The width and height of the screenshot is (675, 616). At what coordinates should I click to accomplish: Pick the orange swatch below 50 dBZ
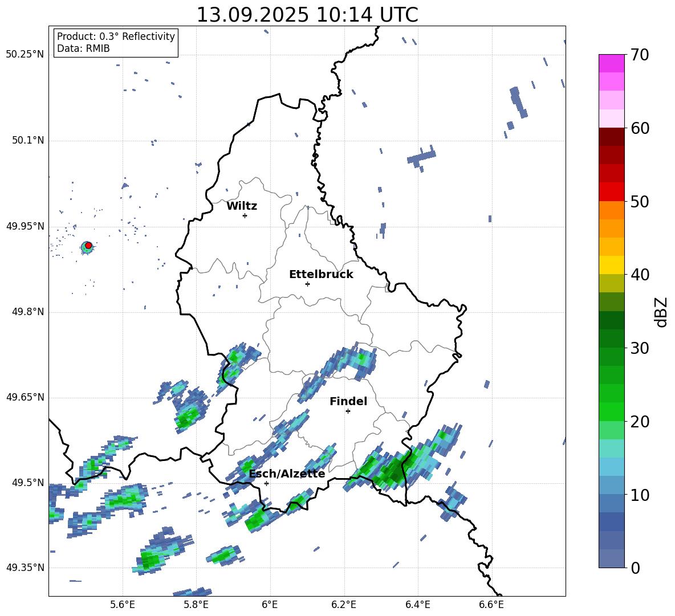(612, 210)
